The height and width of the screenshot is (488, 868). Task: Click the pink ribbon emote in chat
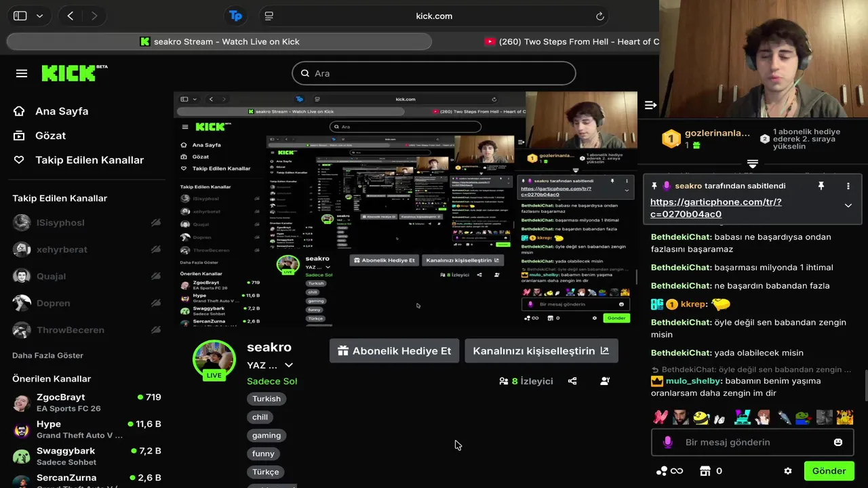pos(660,418)
